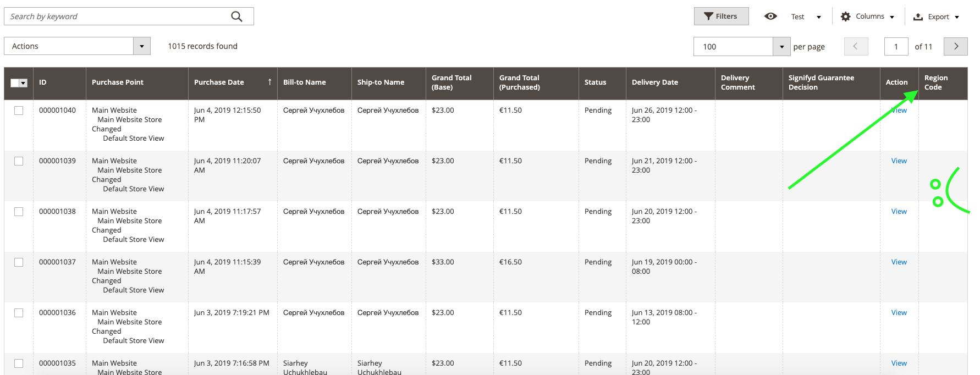Image resolution: width=980 pixels, height=375 pixels.
Task: Sort orders by Status column header
Action: click(x=595, y=82)
